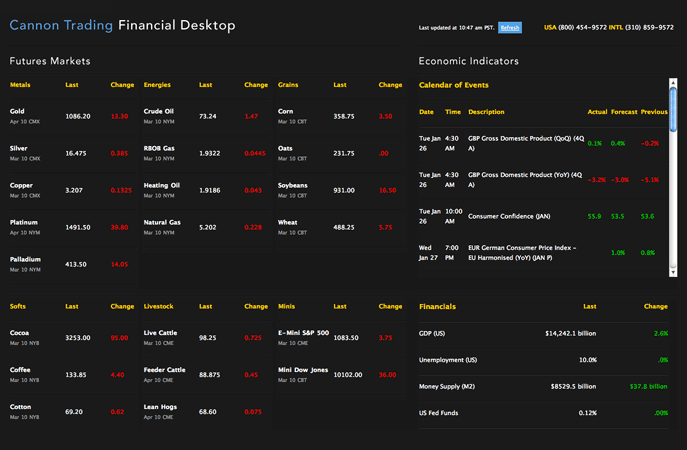
Task: Select the Live Cattle livestock entry
Action: click(x=161, y=332)
